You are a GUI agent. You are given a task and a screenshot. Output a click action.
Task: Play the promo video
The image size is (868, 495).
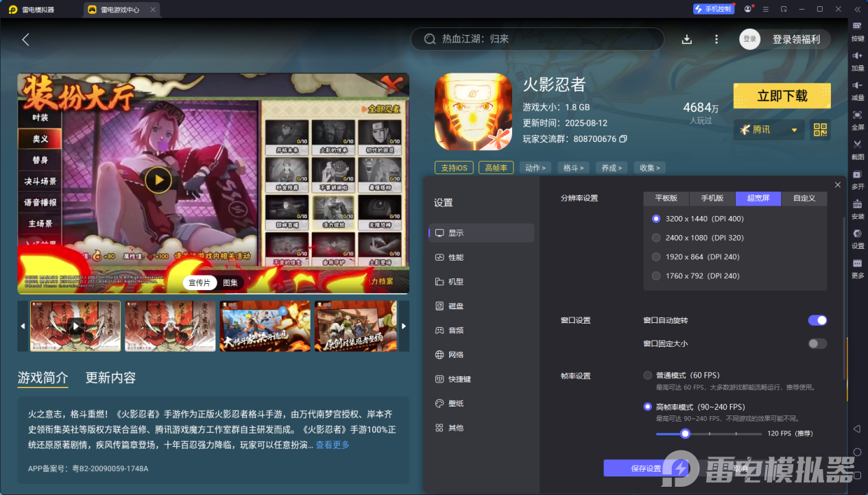point(158,180)
